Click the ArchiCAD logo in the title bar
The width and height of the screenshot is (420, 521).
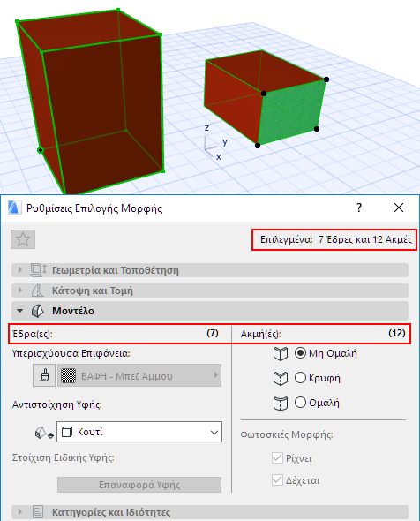pos(15,208)
